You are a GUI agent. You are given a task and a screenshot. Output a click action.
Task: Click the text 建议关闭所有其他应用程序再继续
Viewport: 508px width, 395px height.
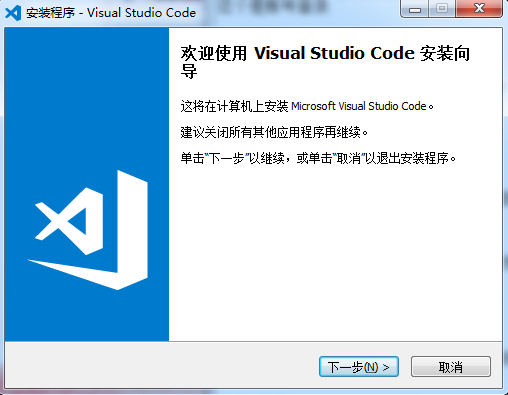point(274,132)
